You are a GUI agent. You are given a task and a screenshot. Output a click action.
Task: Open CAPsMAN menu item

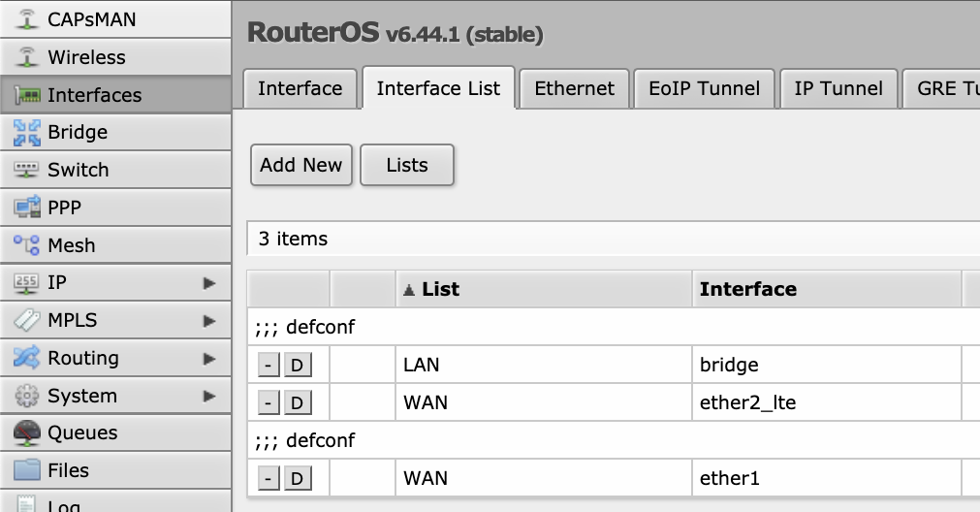[x=115, y=19]
